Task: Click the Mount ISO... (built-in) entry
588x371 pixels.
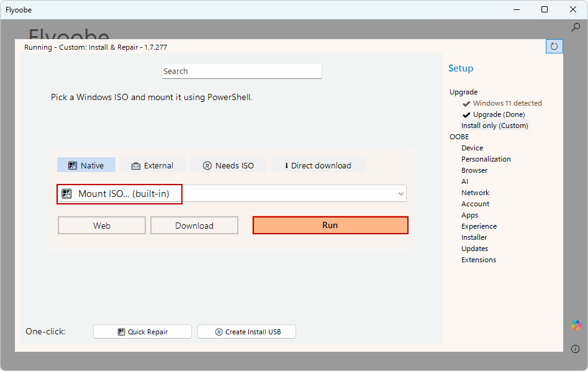Action: (119, 194)
